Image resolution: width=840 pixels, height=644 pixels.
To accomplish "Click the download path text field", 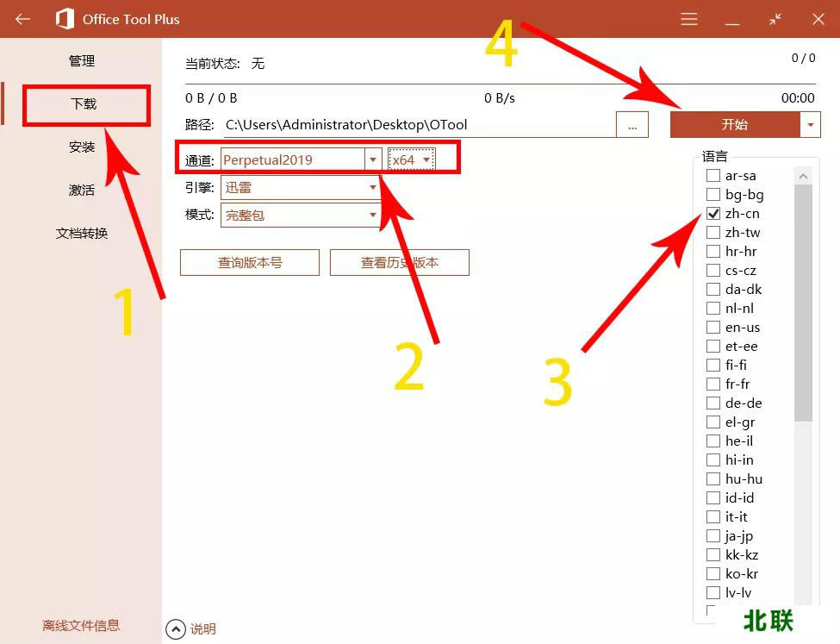I will [x=418, y=125].
